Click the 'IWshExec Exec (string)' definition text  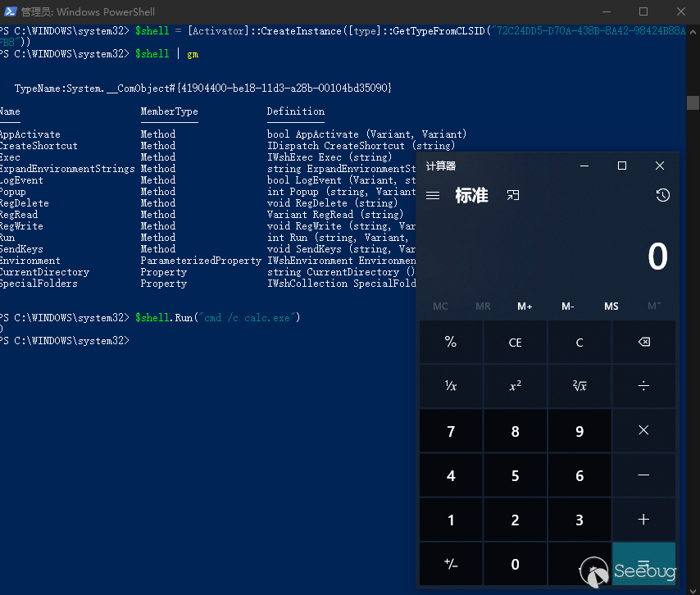[330, 157]
